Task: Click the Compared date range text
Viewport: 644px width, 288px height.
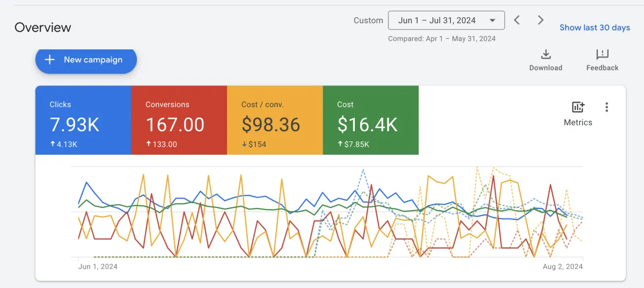Action: [x=442, y=39]
